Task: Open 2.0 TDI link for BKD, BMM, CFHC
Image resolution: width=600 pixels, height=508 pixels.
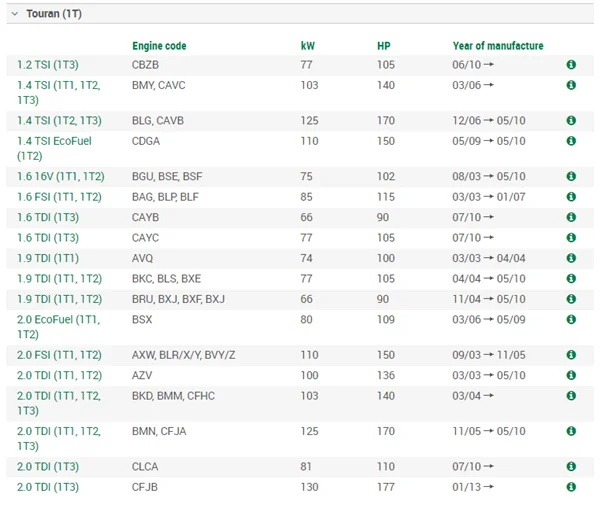Action: [x=59, y=403]
